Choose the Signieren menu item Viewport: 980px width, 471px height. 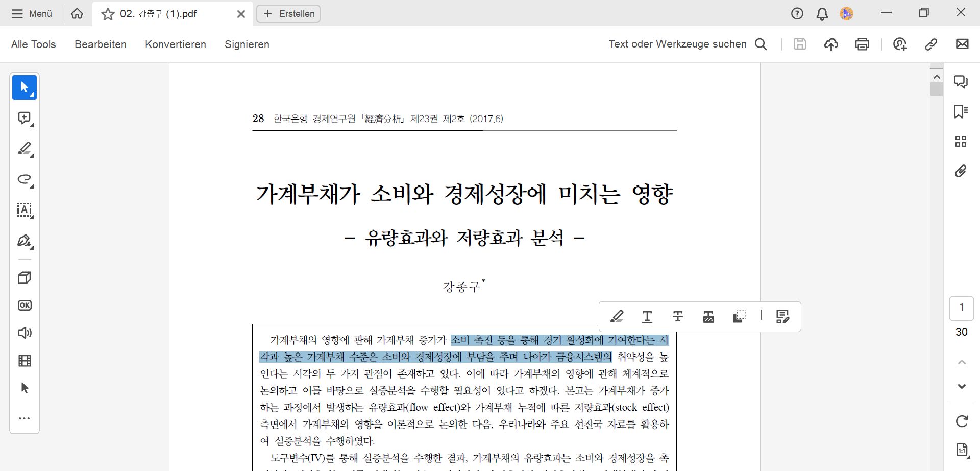click(247, 44)
